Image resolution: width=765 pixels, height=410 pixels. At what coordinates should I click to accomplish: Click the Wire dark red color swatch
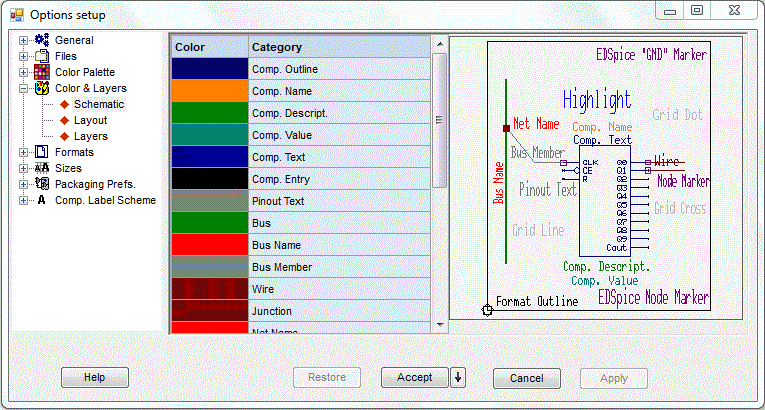click(x=210, y=288)
